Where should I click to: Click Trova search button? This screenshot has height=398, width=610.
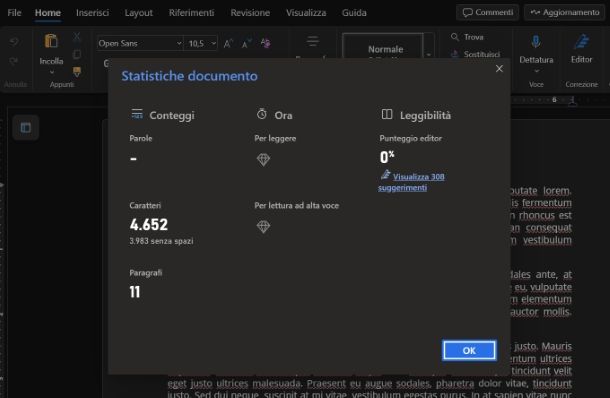(467, 37)
